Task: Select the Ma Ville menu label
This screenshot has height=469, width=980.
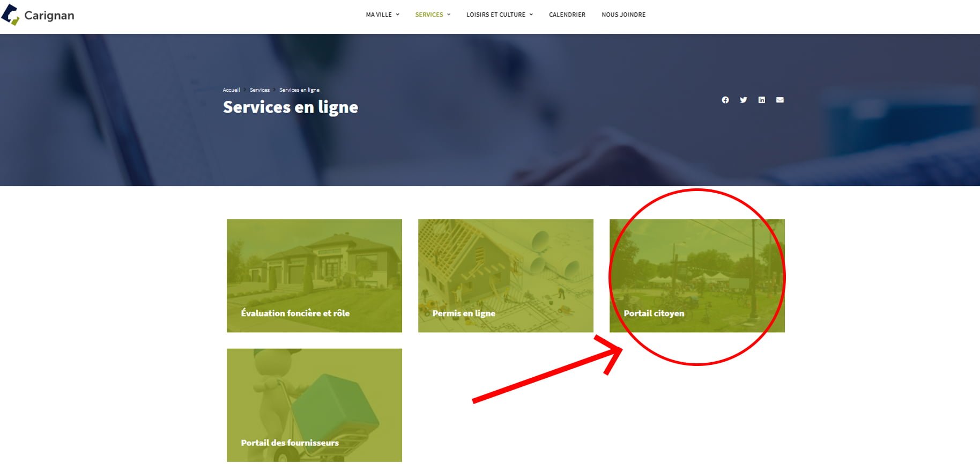Action: coord(379,14)
